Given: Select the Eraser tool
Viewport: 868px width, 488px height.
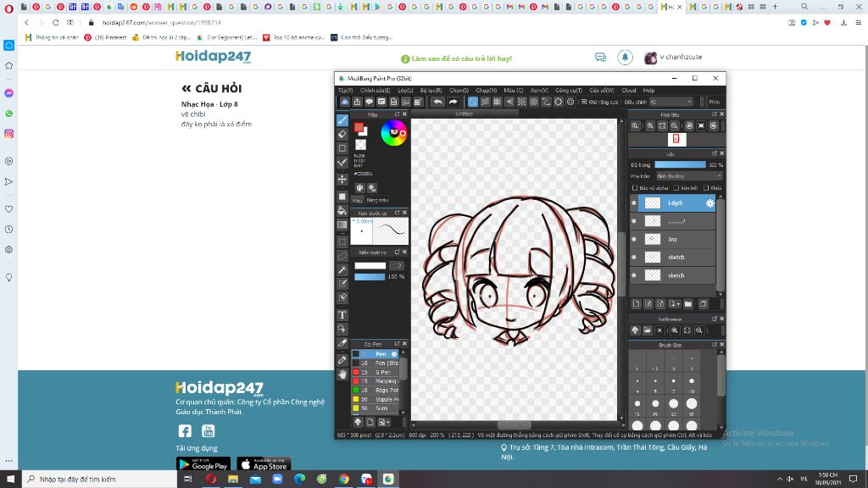Looking at the screenshot, I should pyautogui.click(x=342, y=134).
